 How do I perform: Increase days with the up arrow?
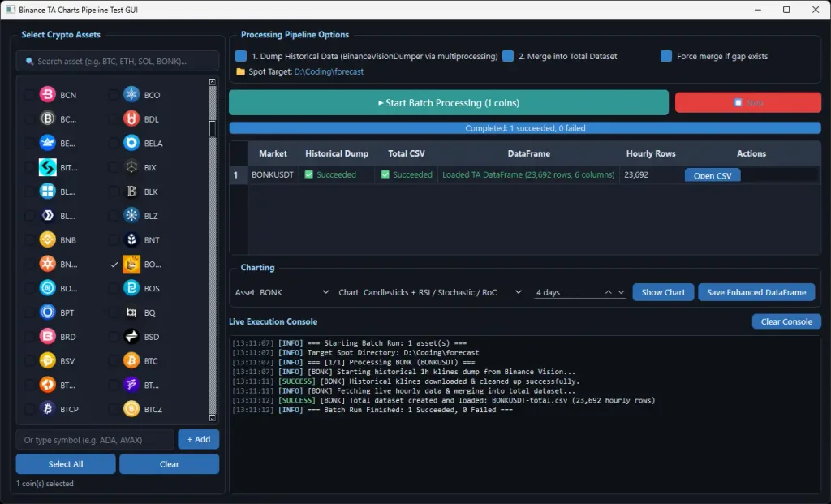(x=609, y=292)
